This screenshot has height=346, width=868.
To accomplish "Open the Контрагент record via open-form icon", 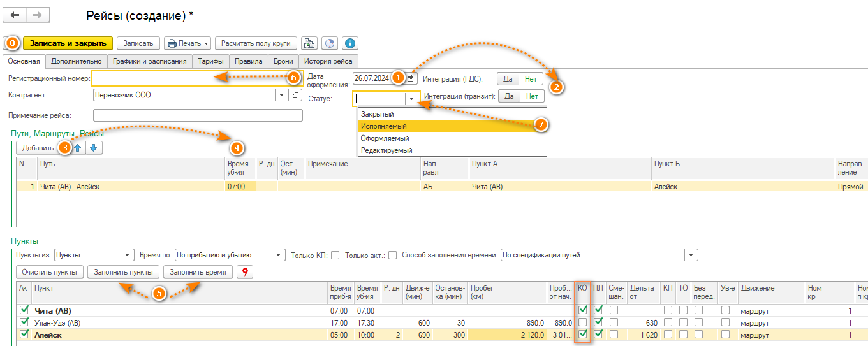I will (295, 95).
